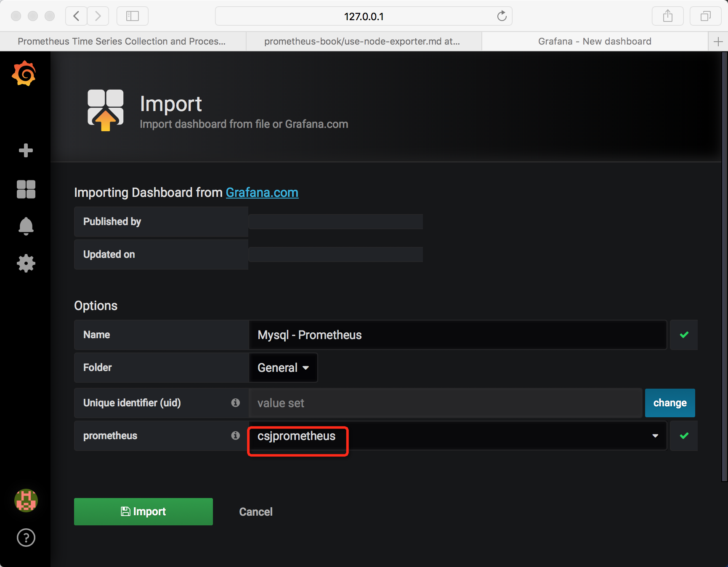Image resolution: width=728 pixels, height=567 pixels.
Task: Open the Grafana.com link
Action: tap(262, 193)
